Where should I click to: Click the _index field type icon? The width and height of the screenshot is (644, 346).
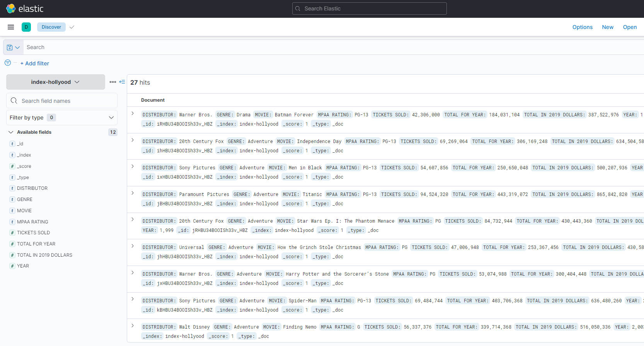coord(12,155)
